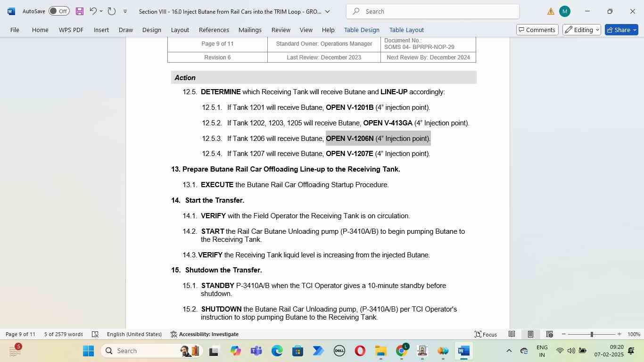The height and width of the screenshot is (362, 644).
Task: Open Power Automate taskbar icon
Action: (x=318, y=351)
